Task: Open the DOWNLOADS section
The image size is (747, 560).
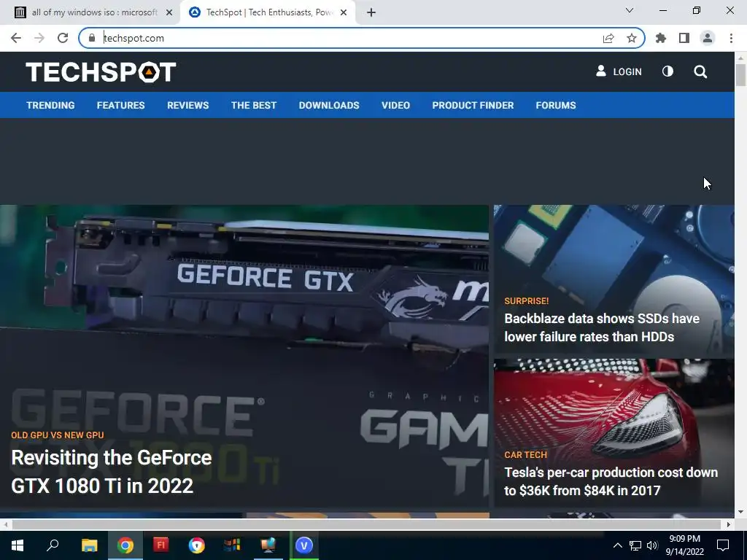Action: click(x=329, y=105)
